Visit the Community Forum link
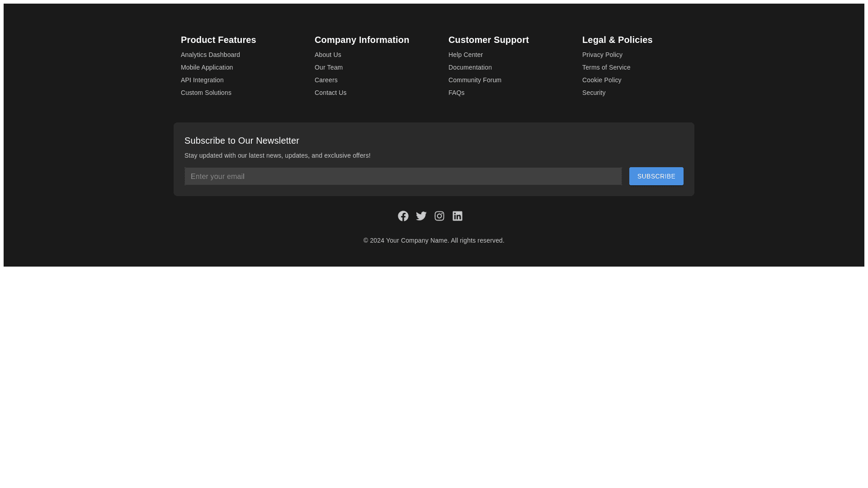The height and width of the screenshot is (488, 868). [x=475, y=80]
